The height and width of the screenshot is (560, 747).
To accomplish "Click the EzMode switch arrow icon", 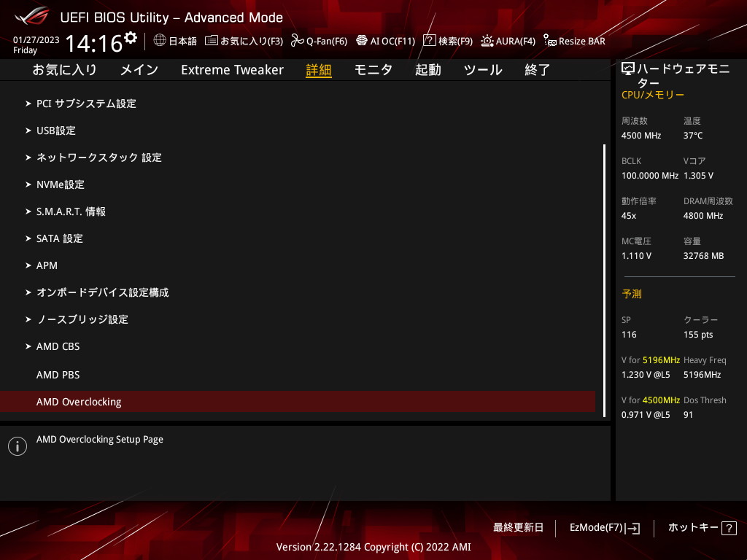I will click(632, 528).
